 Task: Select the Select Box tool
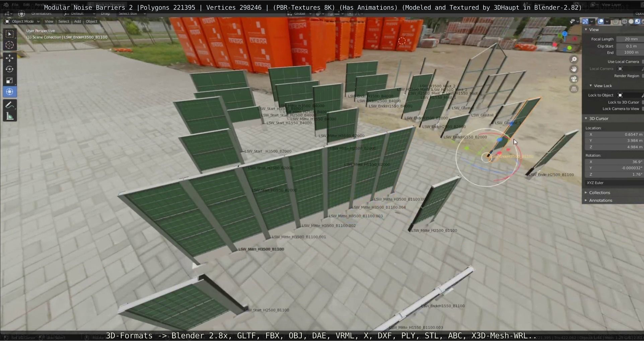[9, 34]
